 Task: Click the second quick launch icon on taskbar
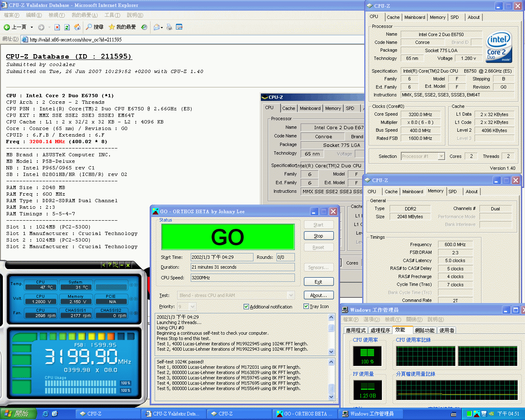point(55,414)
